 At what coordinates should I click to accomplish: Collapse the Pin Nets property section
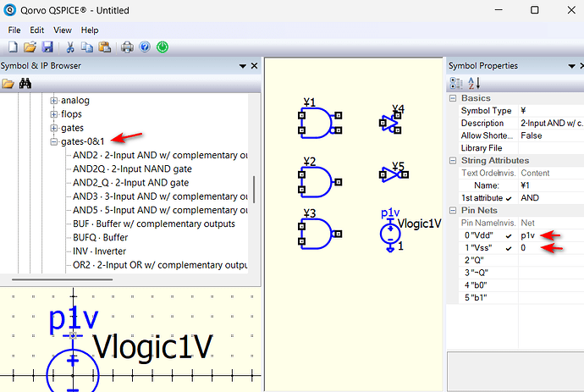454,210
